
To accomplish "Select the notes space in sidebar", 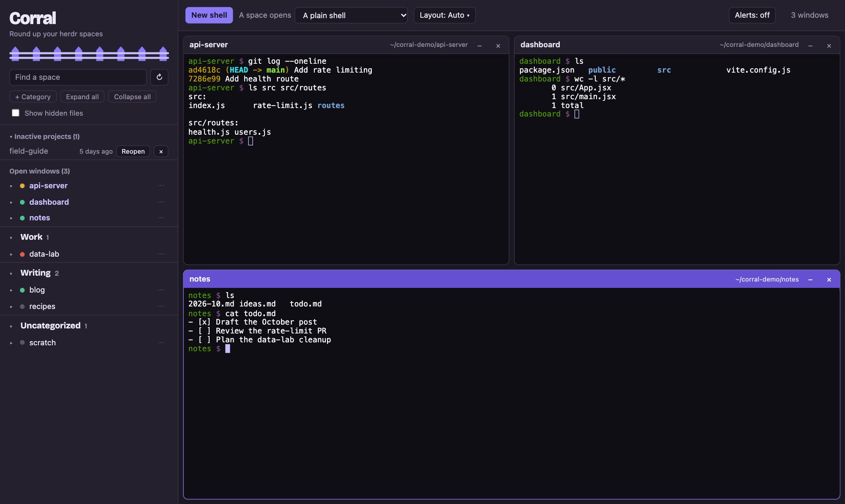I will point(40,218).
